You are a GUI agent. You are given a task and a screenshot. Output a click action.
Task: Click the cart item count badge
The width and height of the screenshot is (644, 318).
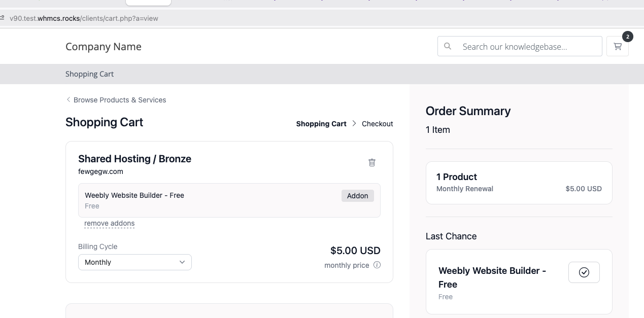627,37
